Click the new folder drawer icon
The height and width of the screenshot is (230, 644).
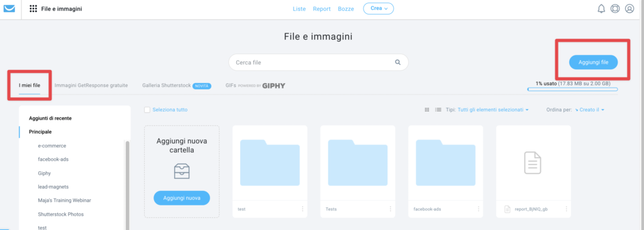pos(182,171)
